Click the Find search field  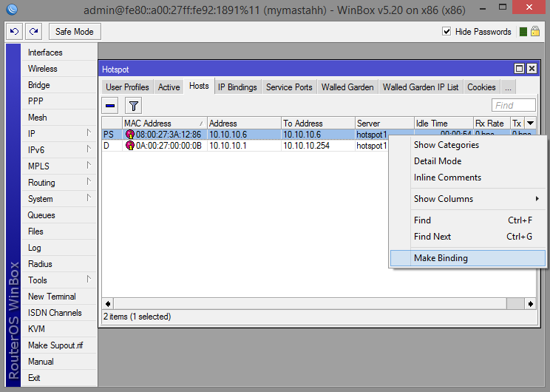pyautogui.click(x=514, y=105)
